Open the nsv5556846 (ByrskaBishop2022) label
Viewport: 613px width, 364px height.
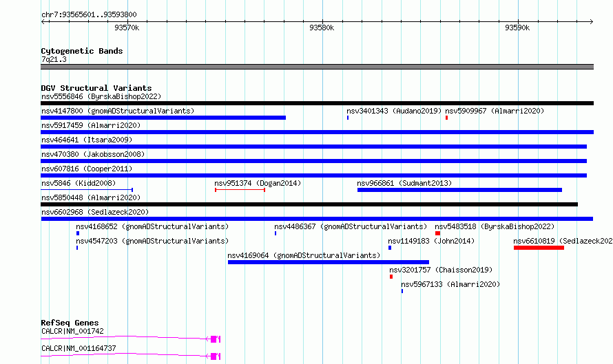click(x=101, y=96)
